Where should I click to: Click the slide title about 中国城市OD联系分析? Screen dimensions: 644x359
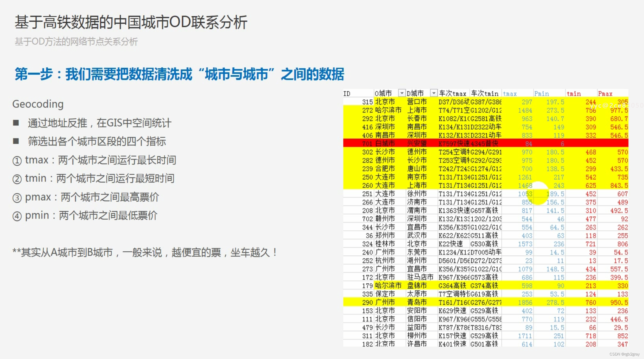point(131,22)
